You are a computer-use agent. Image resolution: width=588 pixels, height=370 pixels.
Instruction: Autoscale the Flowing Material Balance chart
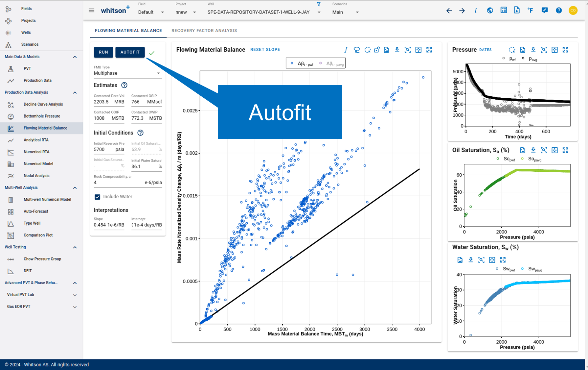pyautogui.click(x=418, y=50)
